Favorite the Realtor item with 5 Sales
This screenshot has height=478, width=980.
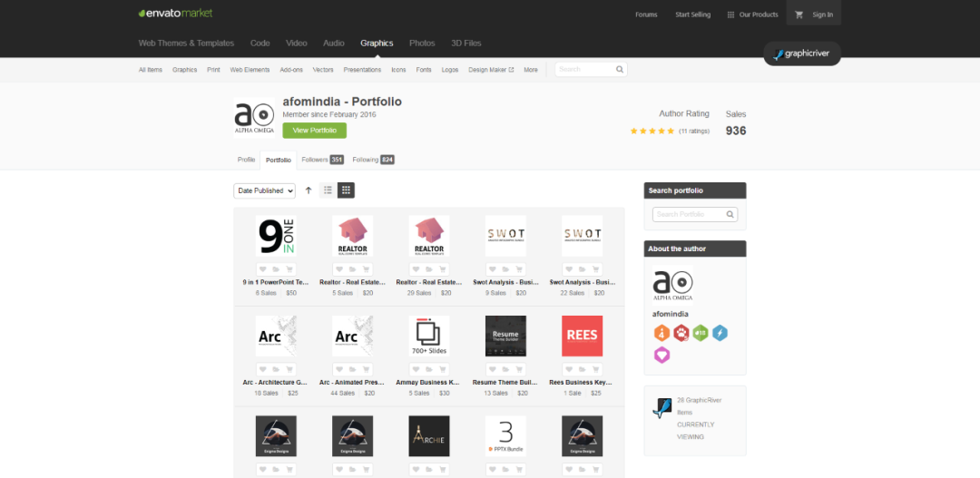338,270
